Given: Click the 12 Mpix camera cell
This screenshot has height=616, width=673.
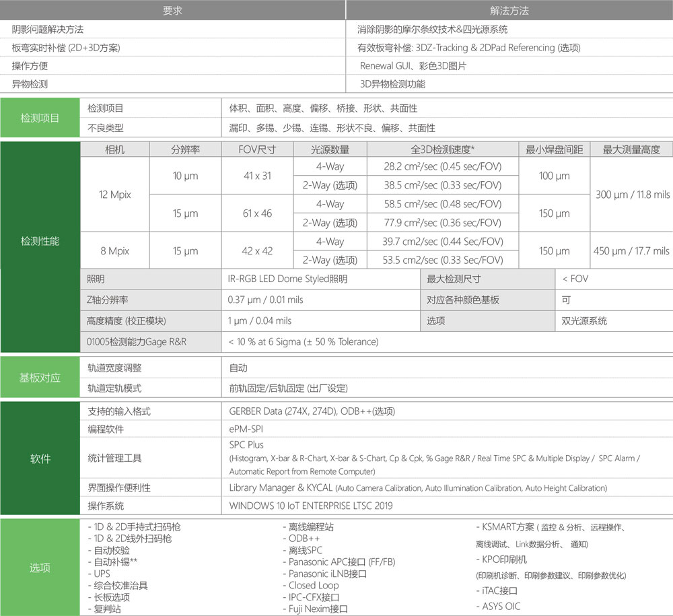Looking at the screenshot, I should click(114, 195).
